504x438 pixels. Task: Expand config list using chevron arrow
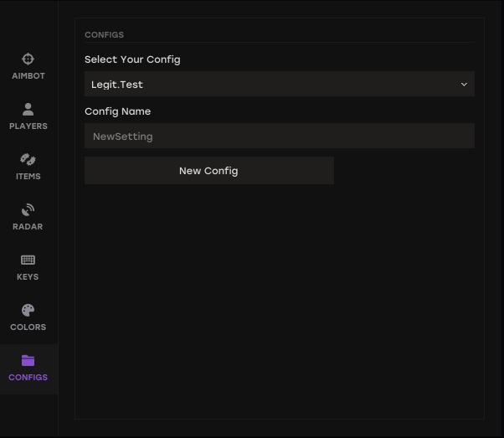click(x=464, y=85)
